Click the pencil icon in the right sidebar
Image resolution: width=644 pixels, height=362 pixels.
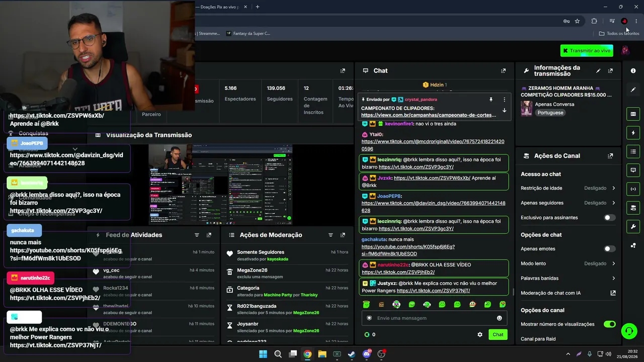coord(633,89)
